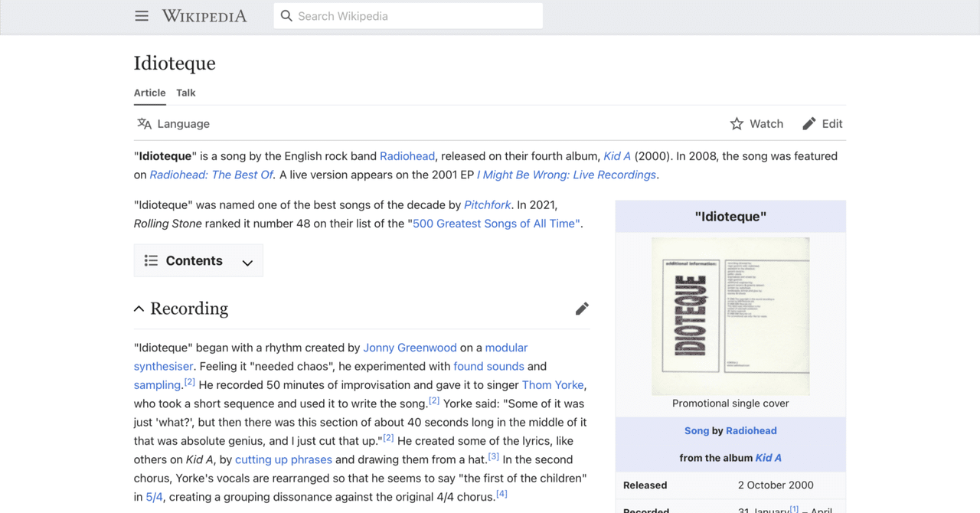Switch to the Talk tab

(x=186, y=93)
